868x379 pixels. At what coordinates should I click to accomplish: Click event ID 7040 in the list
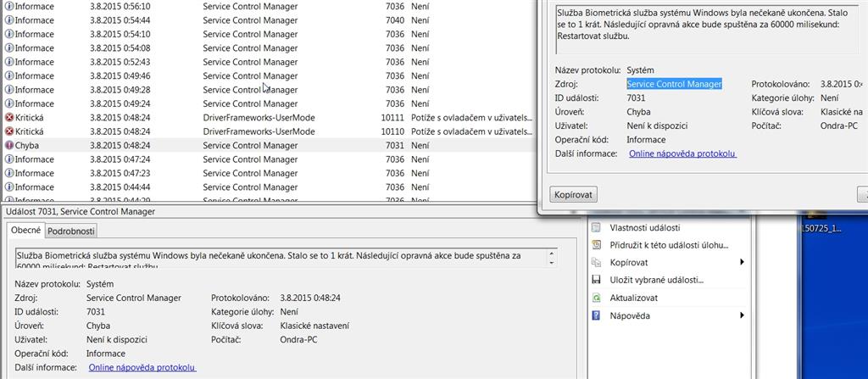[x=396, y=20]
